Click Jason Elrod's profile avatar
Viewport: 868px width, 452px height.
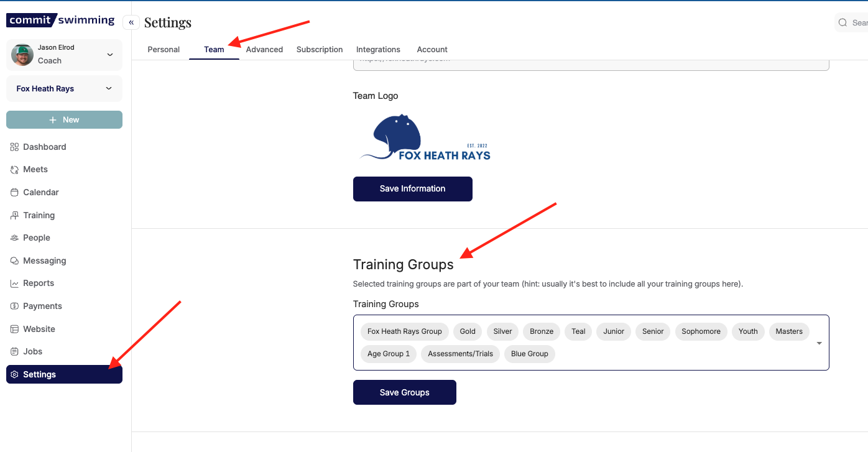pos(23,55)
